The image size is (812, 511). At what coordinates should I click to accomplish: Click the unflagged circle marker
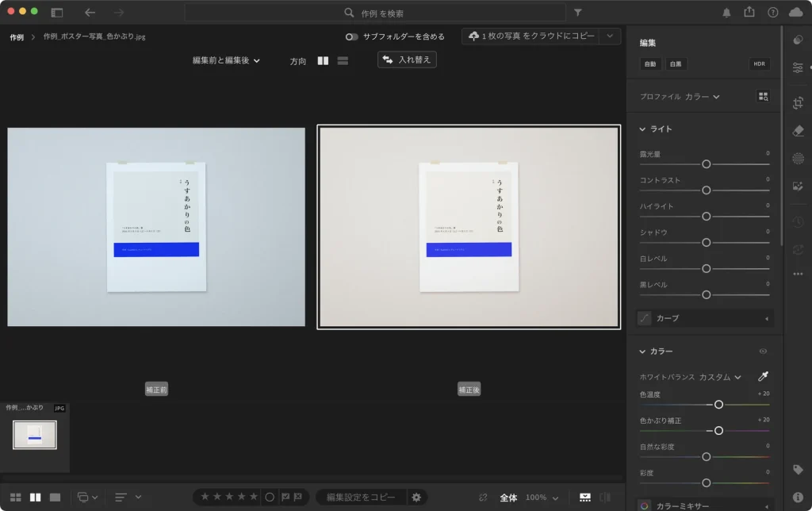pyautogui.click(x=270, y=497)
